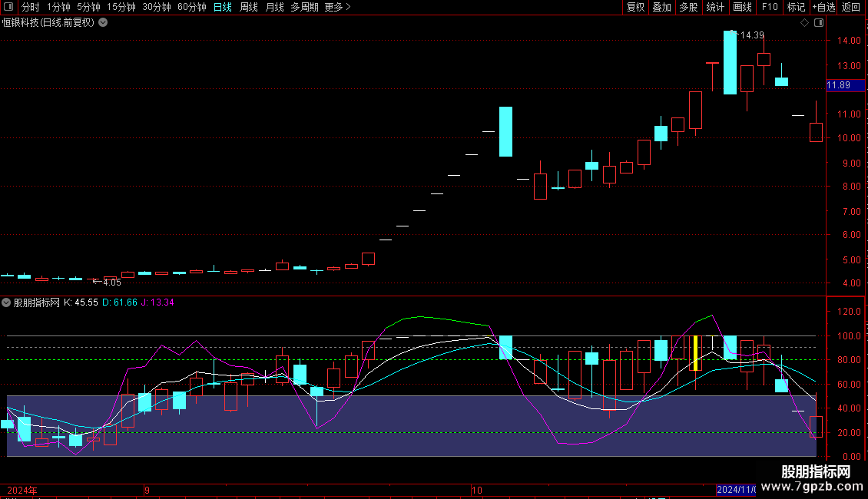Click the 叠加 overlay button
The height and width of the screenshot is (499, 868).
tap(662, 7)
